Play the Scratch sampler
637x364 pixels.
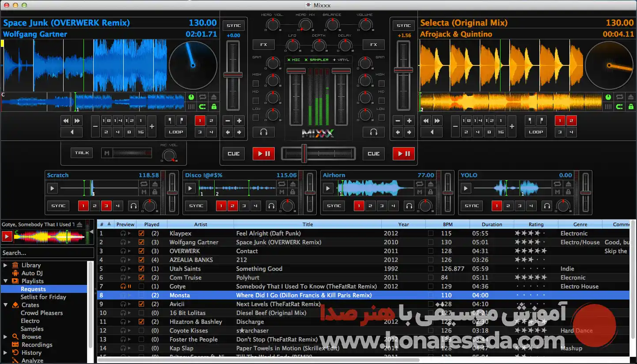53,189
